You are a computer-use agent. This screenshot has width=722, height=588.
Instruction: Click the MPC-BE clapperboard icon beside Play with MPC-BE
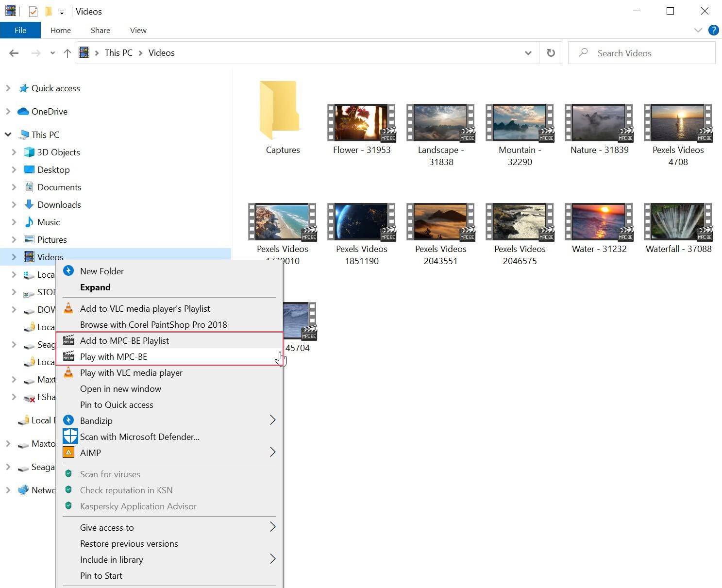pyautogui.click(x=68, y=356)
